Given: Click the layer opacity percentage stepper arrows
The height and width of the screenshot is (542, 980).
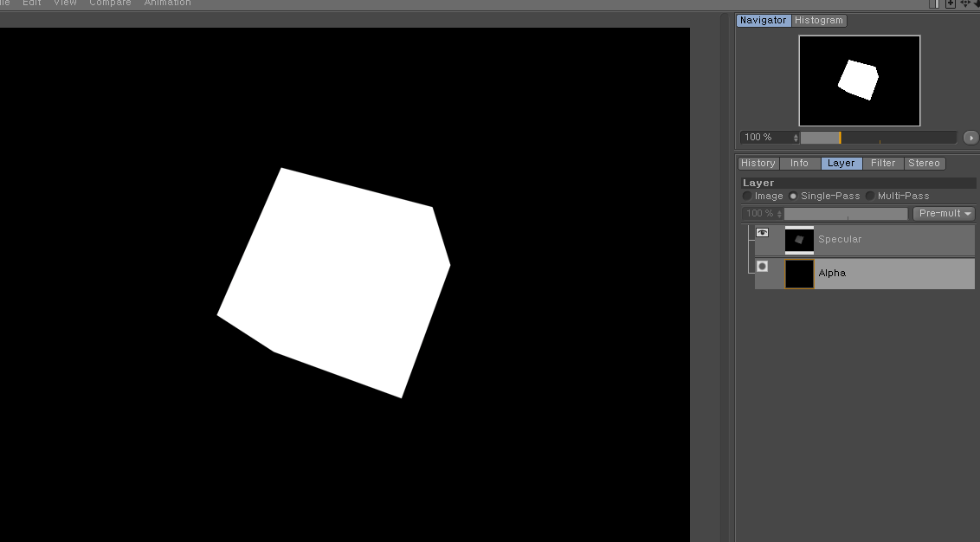Looking at the screenshot, I should point(779,214).
